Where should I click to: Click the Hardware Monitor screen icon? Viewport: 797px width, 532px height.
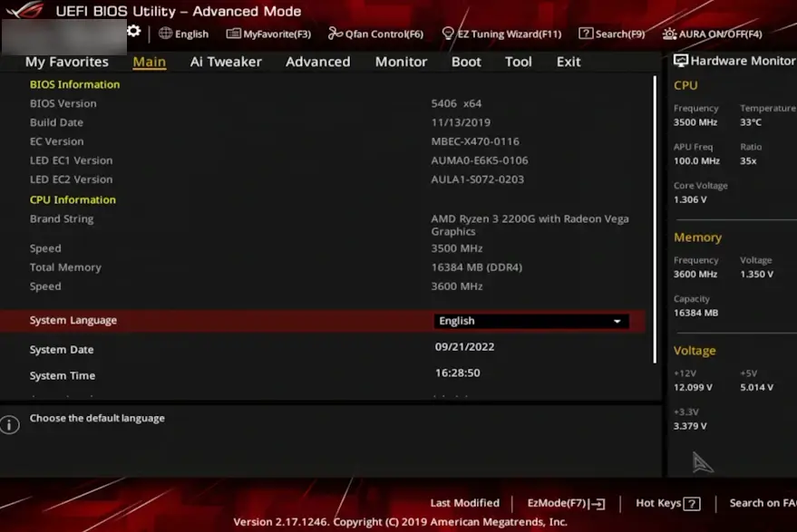(x=680, y=61)
